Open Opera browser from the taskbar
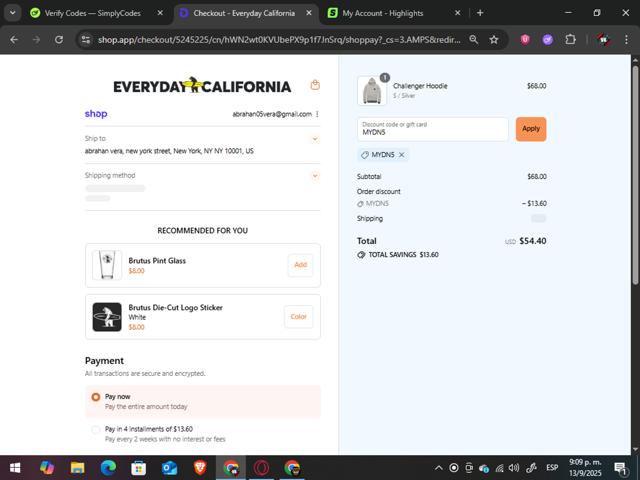 [261, 468]
